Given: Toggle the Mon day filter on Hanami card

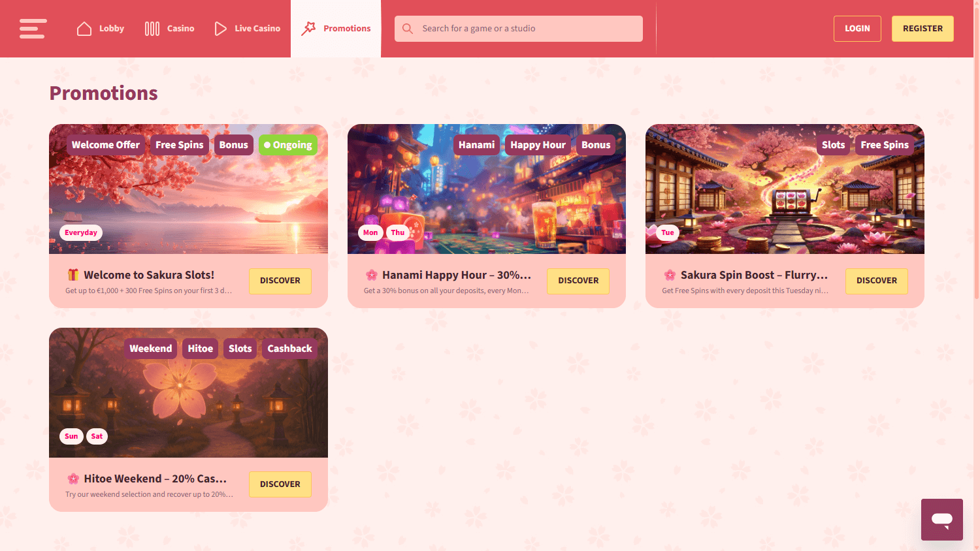Looking at the screenshot, I should pyautogui.click(x=370, y=232).
